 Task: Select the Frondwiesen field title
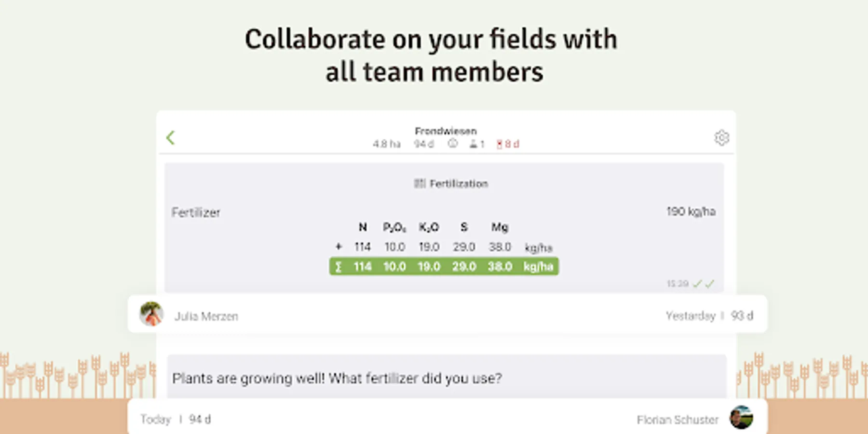pos(446,131)
